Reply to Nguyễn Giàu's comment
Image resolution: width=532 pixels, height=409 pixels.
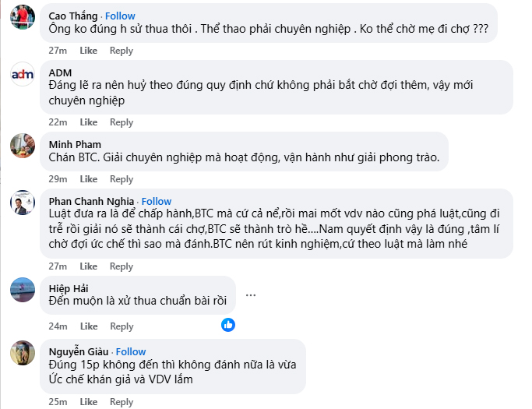(x=122, y=402)
